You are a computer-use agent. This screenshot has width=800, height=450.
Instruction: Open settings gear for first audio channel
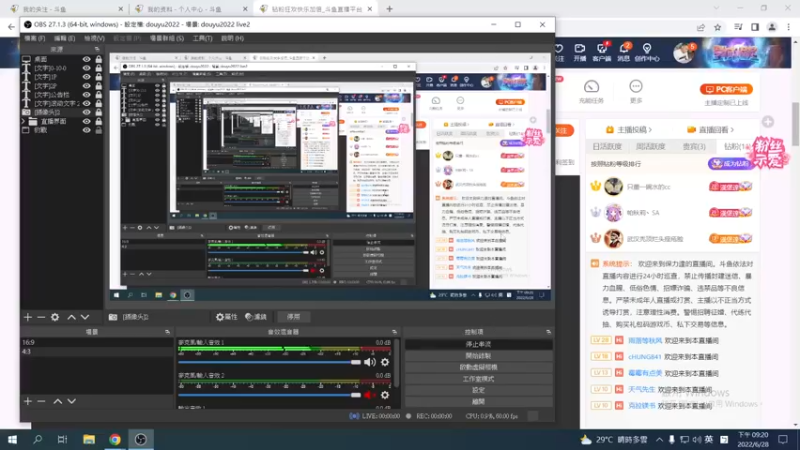click(385, 362)
